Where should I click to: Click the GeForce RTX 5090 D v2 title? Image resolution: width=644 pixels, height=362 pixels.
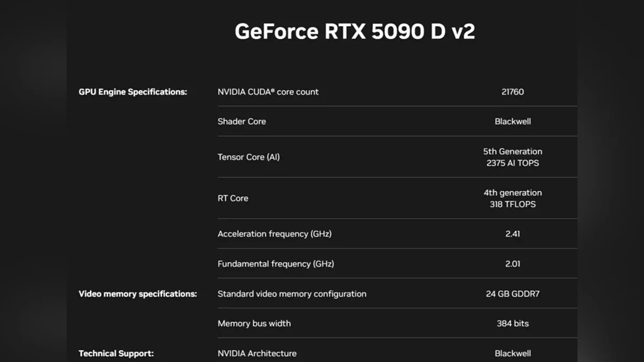coord(355,32)
